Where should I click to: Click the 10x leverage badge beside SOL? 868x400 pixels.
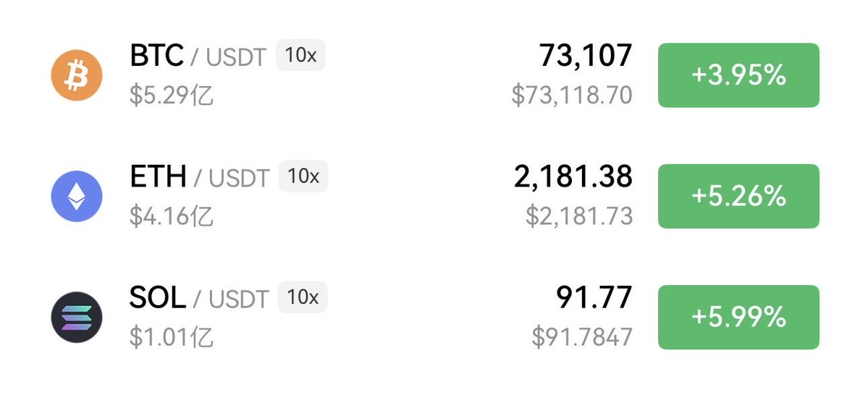303,297
